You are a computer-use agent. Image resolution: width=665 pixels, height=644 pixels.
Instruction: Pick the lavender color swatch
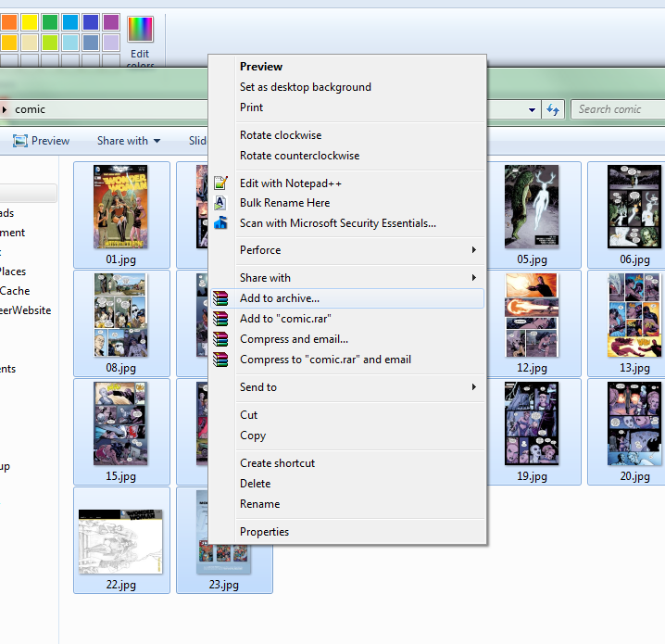click(x=111, y=43)
